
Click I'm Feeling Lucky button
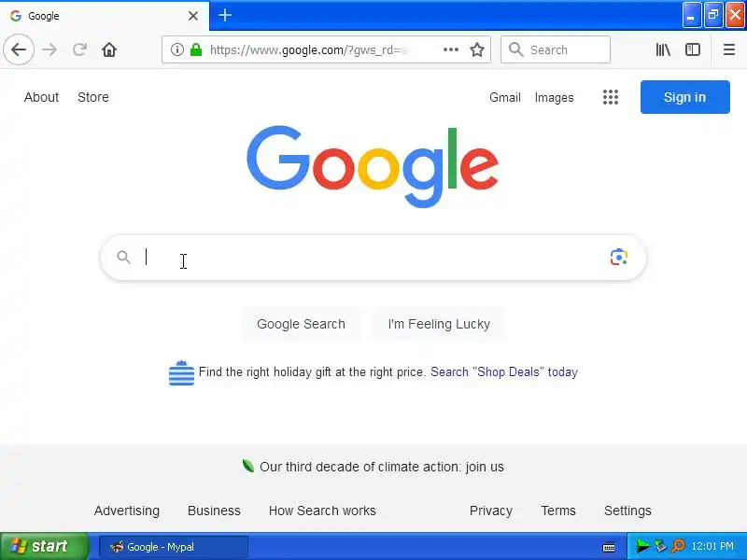tap(439, 324)
